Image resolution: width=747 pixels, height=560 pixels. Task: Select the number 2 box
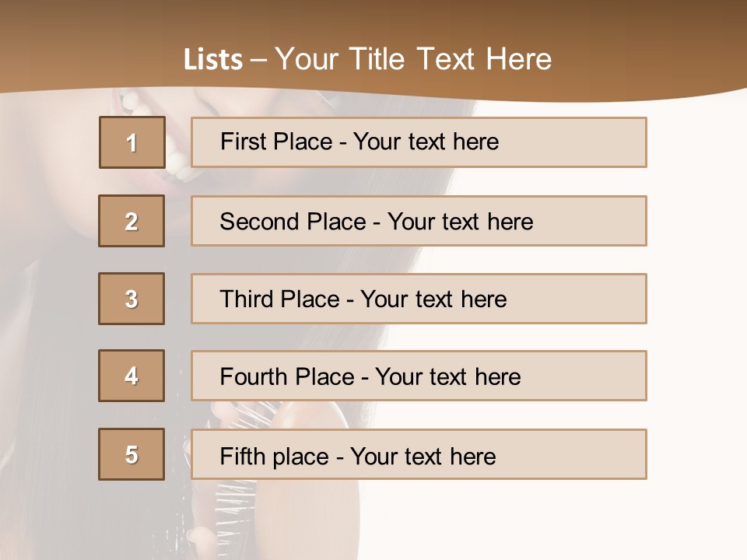click(132, 221)
